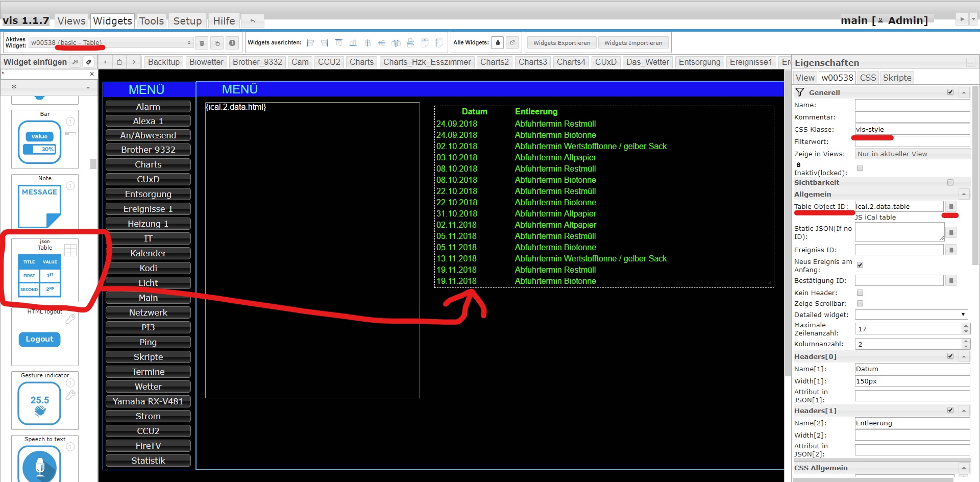Image resolution: width=980 pixels, height=482 pixels.
Task: Click the Logout widget preview button
Action: point(39,339)
